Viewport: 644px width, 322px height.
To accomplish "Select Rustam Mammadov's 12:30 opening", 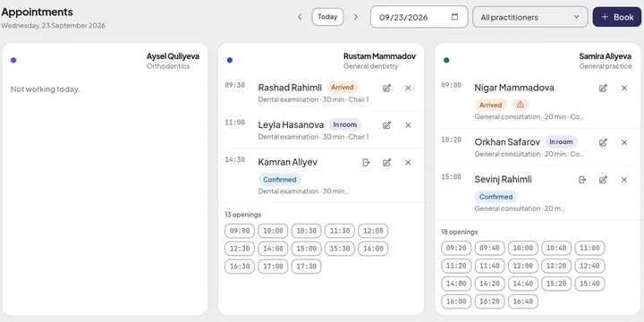I will point(240,249).
